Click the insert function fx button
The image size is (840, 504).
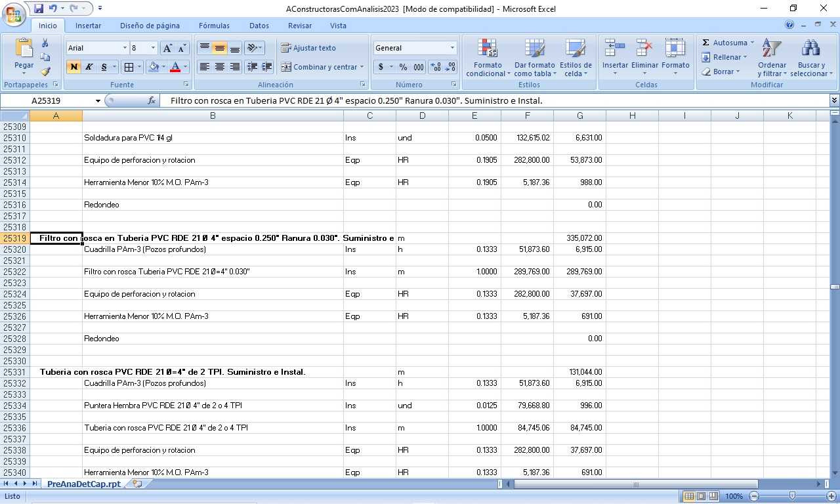pyautogui.click(x=152, y=100)
